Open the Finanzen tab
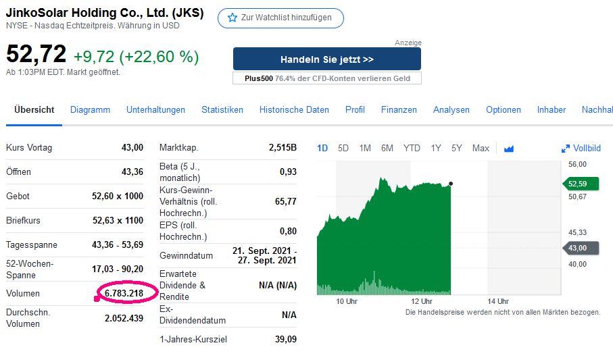The height and width of the screenshot is (364, 613). [x=399, y=109]
